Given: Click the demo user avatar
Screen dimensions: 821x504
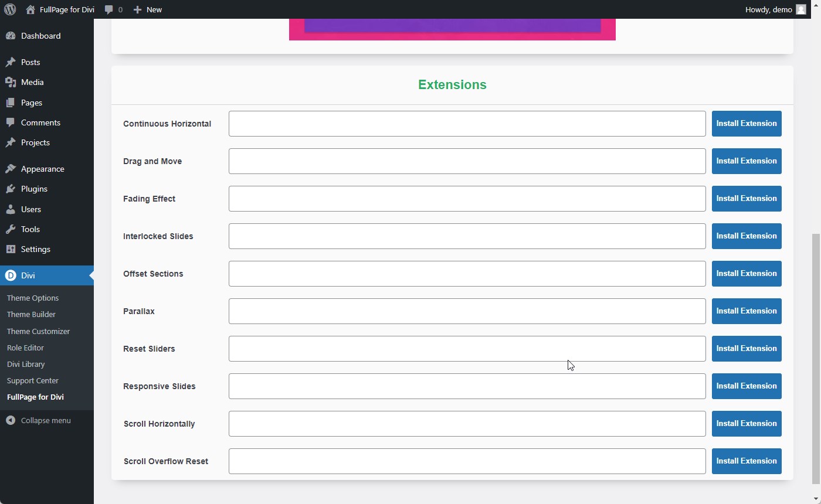Looking at the screenshot, I should click(x=801, y=9).
